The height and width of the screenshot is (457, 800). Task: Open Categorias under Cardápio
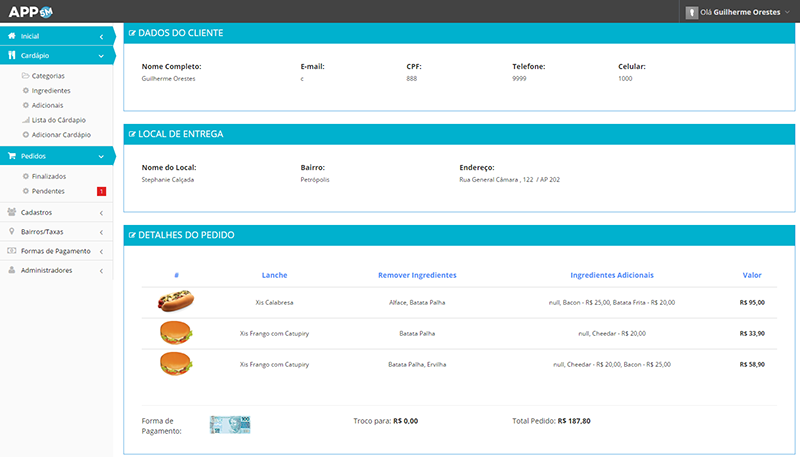(x=49, y=76)
